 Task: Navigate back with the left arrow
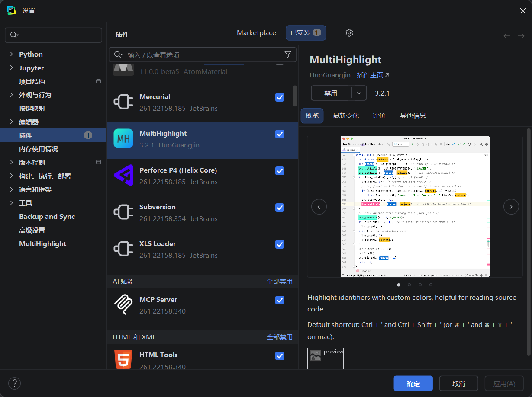pyautogui.click(x=507, y=36)
